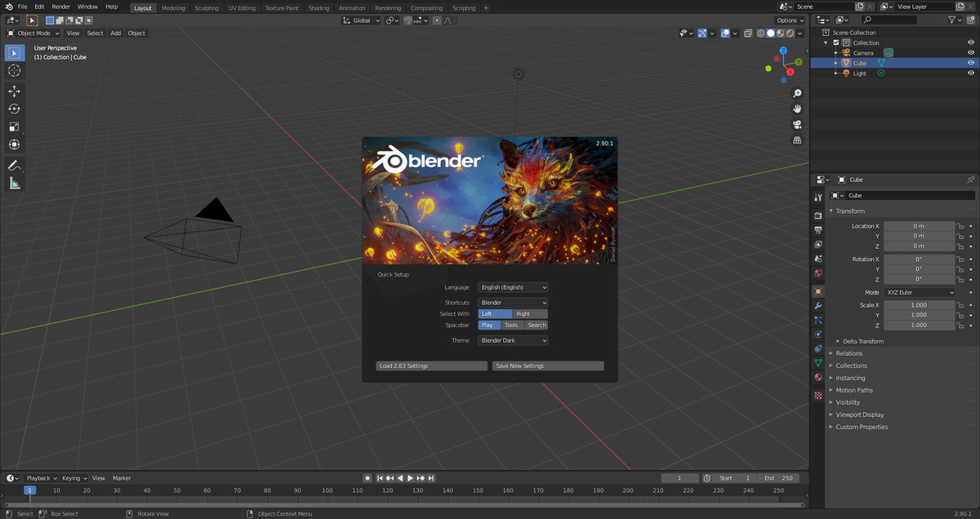Open the Language dropdown

tap(513, 287)
